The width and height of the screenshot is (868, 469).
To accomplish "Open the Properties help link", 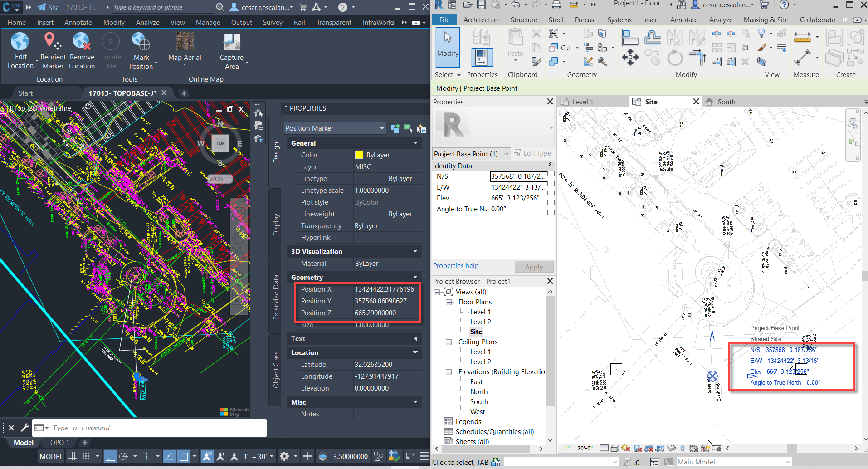I will [x=455, y=265].
